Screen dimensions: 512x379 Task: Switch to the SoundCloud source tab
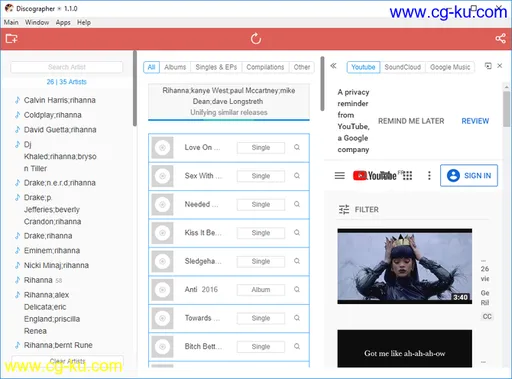[403, 67]
